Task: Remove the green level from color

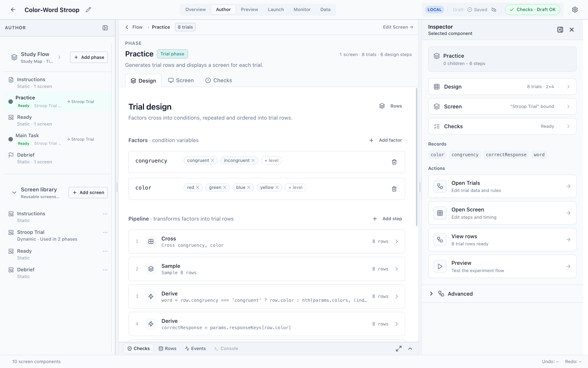Action: (x=225, y=187)
